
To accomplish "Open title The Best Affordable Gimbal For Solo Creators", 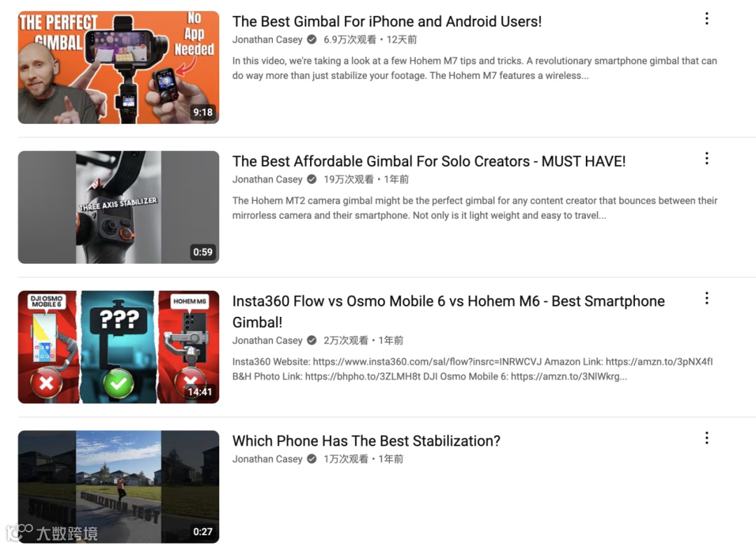I will pos(428,162).
